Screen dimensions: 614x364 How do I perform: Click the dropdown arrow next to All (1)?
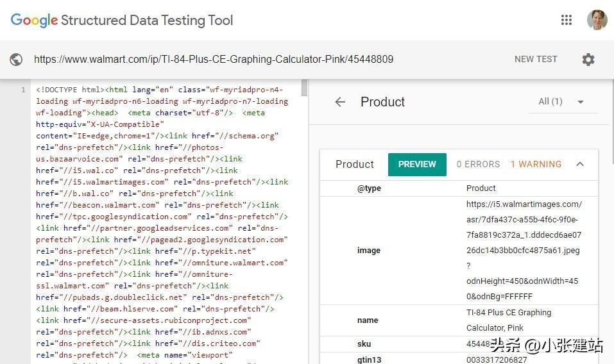coord(580,102)
